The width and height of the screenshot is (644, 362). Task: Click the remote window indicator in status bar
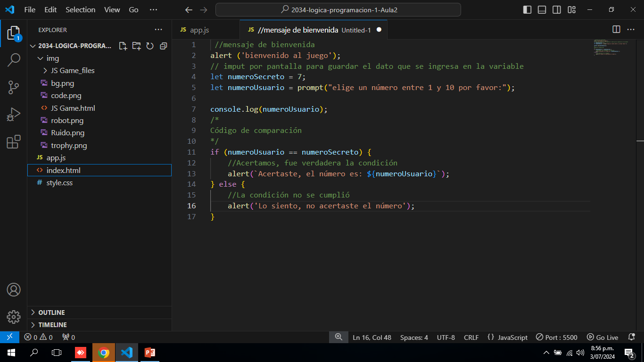9,337
